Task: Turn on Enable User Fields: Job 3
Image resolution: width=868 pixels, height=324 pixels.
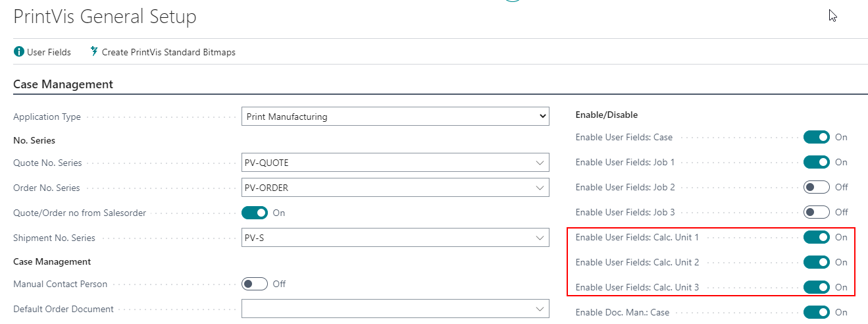Action: pyautogui.click(x=817, y=212)
